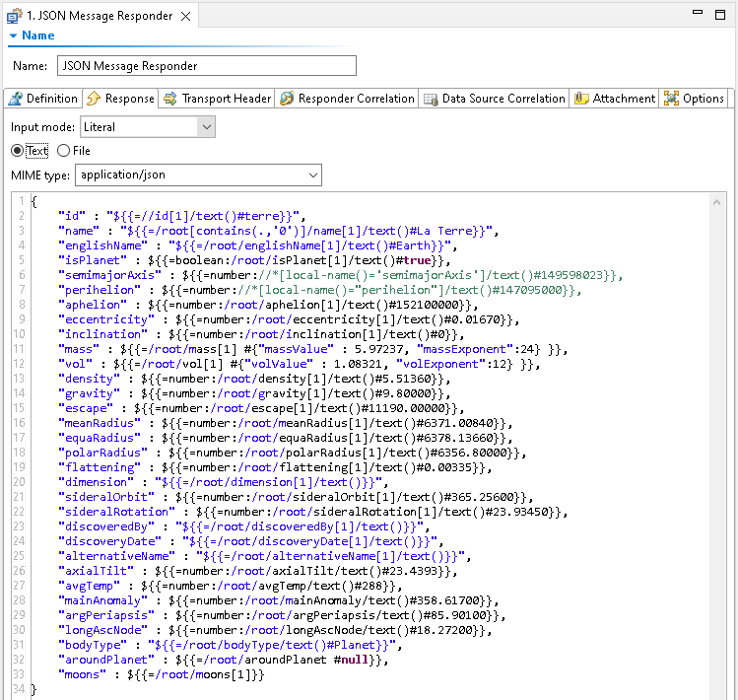738x700 pixels.
Task: Click the Responder Correlation tab icon
Action: (287, 99)
